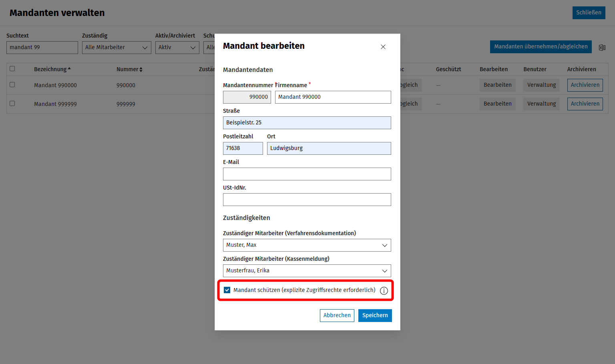Toggle the select-all checkbox in table header
This screenshot has height=364, width=615.
click(x=12, y=69)
